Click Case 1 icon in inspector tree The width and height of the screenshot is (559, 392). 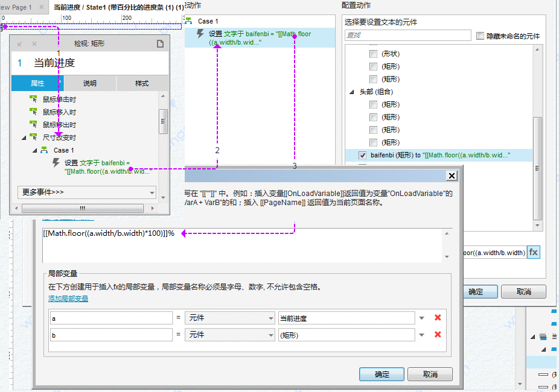coord(44,150)
